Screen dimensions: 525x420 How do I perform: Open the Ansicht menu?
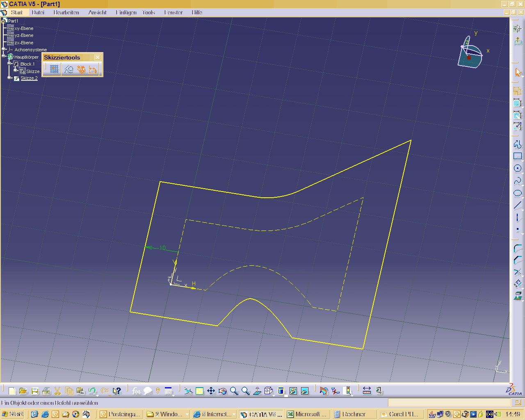97,12
